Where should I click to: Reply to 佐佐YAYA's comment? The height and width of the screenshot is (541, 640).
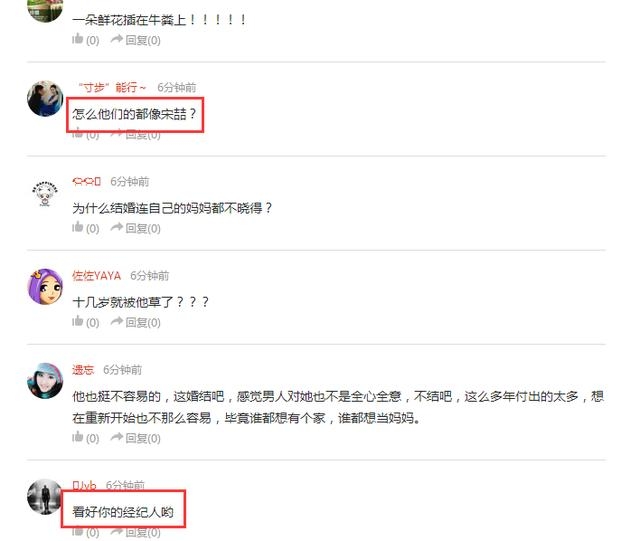(x=136, y=322)
